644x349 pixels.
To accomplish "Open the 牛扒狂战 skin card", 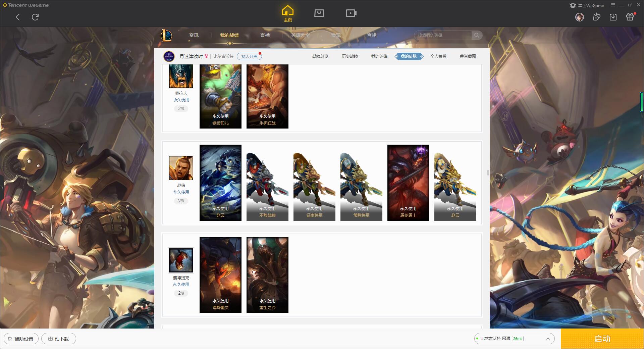I will point(267,96).
